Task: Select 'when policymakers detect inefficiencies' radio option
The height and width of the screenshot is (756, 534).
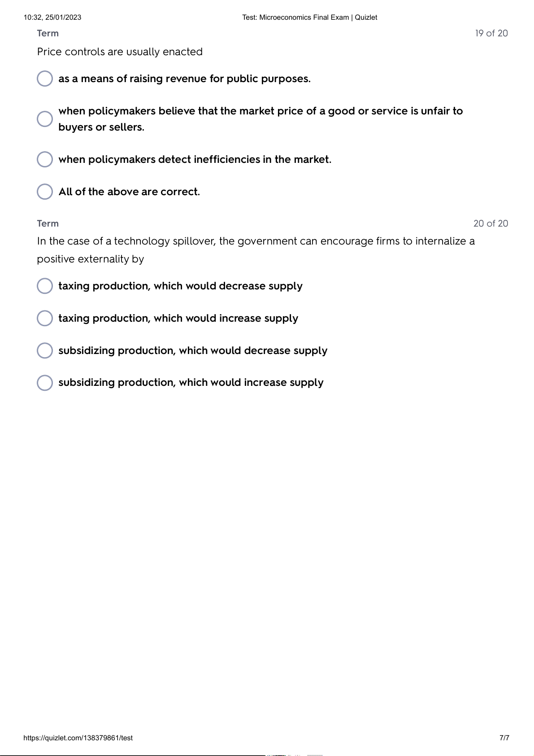Action: tap(45, 159)
